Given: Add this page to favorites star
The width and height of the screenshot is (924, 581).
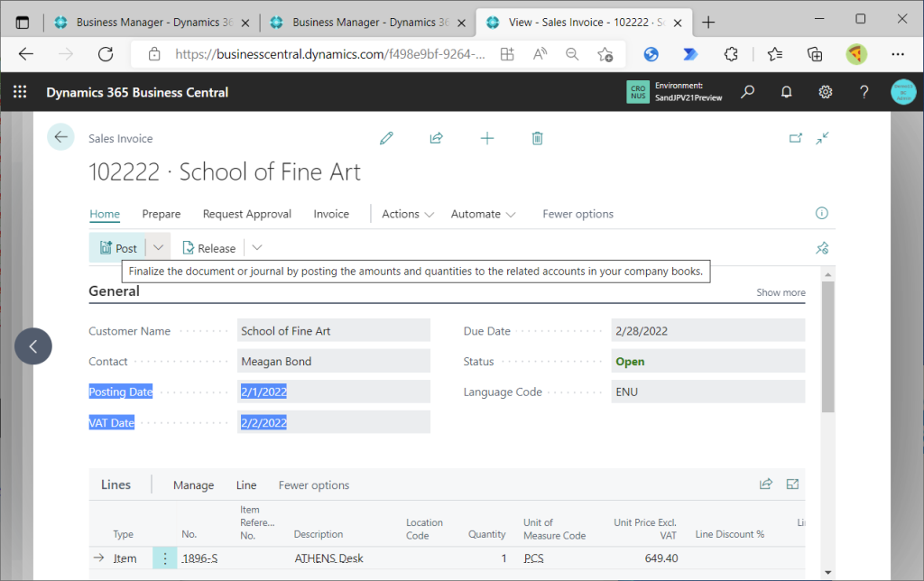Looking at the screenshot, I should (605, 54).
